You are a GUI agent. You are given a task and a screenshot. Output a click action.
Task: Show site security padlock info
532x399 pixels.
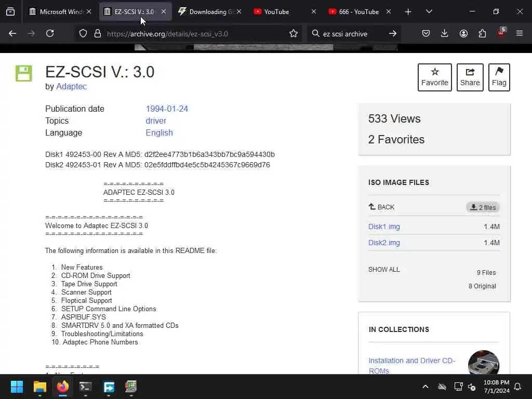[x=98, y=34]
